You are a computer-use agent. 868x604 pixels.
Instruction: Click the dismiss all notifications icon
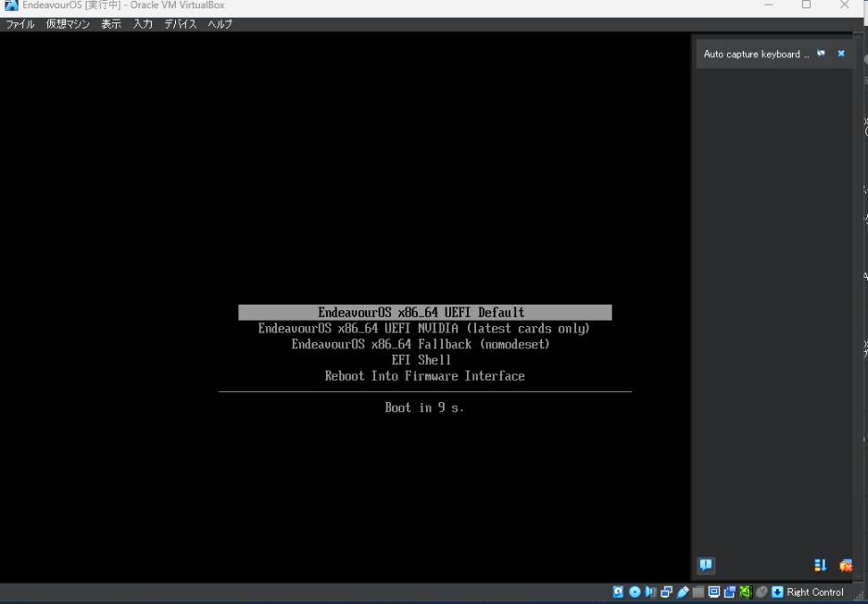click(845, 565)
